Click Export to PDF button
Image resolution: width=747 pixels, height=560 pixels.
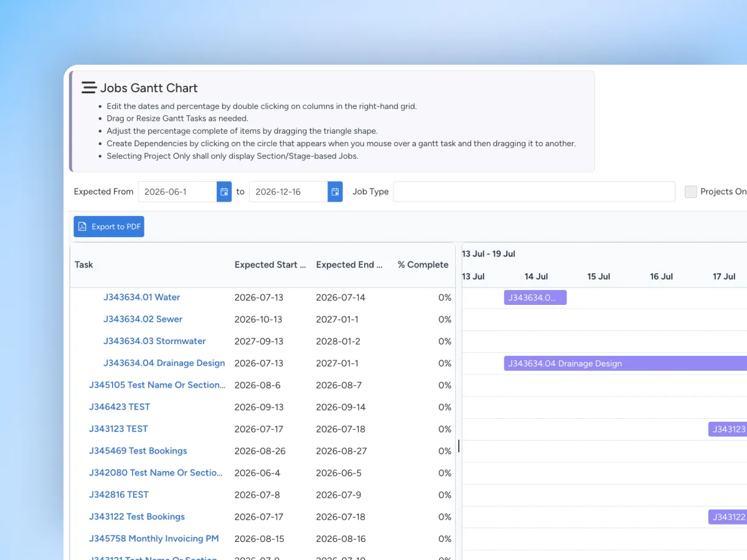click(109, 226)
